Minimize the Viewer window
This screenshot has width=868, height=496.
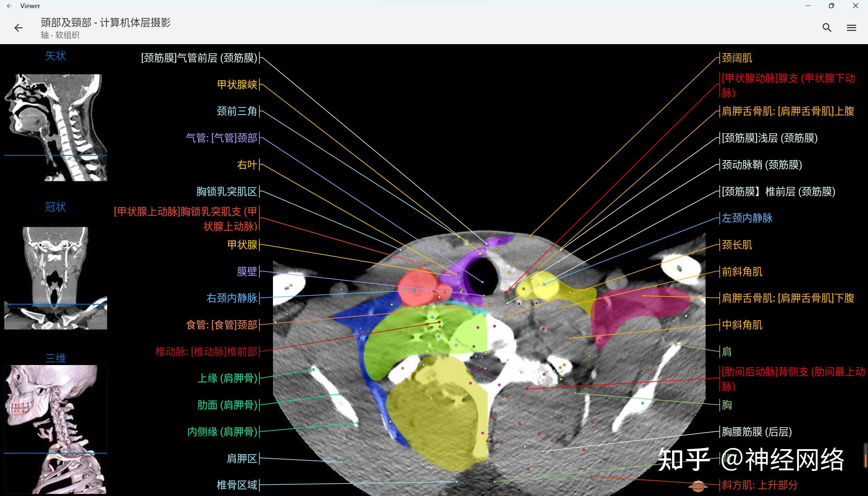click(x=808, y=6)
